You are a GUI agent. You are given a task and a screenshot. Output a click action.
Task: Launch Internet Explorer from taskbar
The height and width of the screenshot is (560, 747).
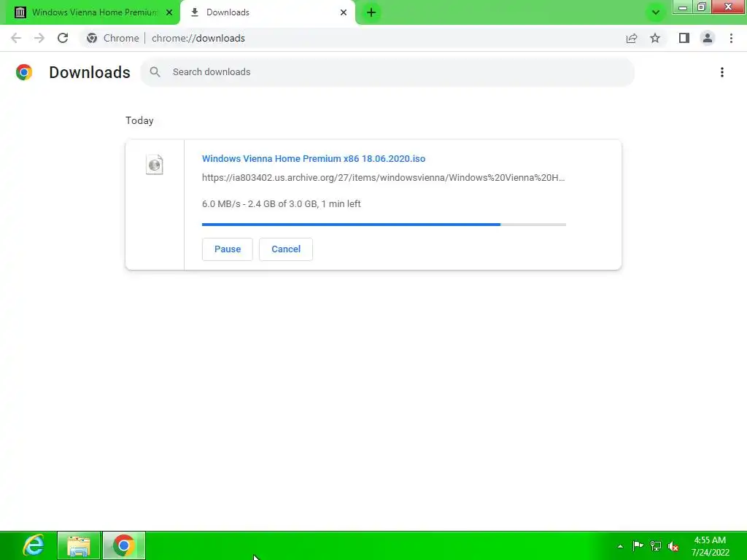[34, 545]
